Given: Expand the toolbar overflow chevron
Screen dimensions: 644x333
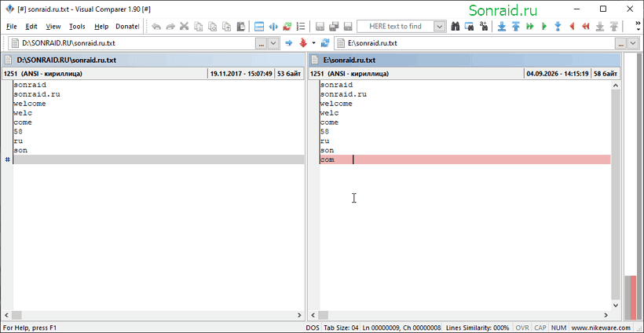Looking at the screenshot, I should [x=638, y=27].
